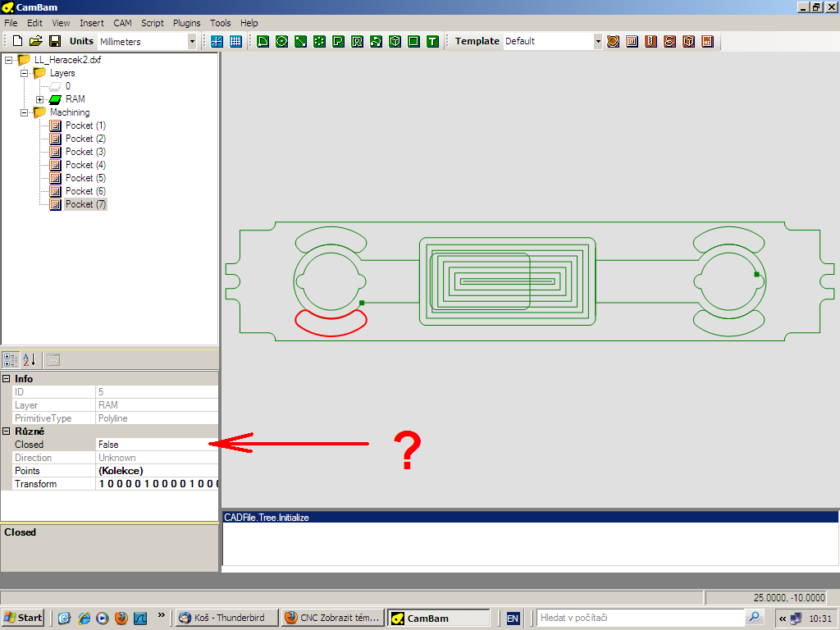Screen dimensions: 840x630
Task: Open the Plugins menu
Action: tap(186, 23)
